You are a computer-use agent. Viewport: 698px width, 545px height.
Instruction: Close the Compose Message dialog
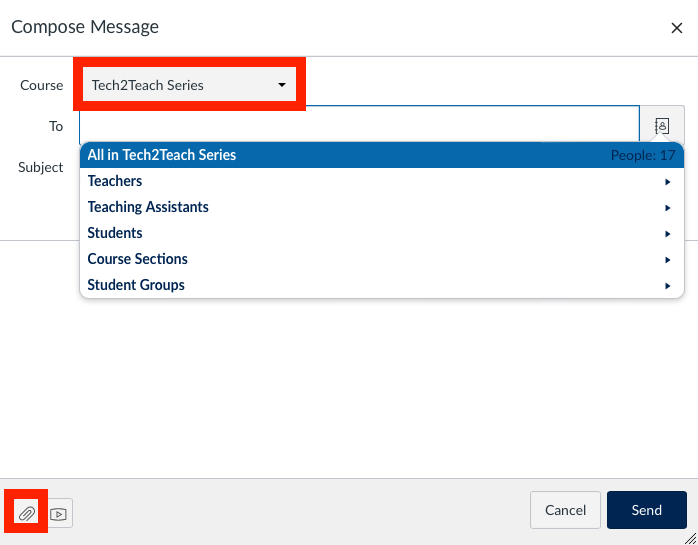[677, 28]
